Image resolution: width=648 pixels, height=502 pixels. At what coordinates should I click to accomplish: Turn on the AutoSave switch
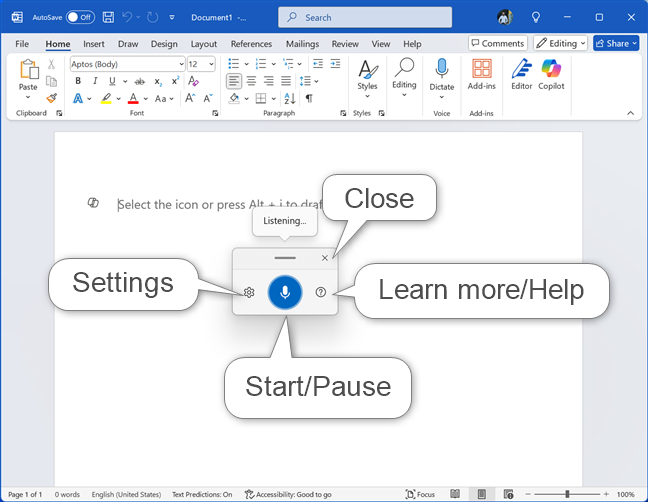(x=80, y=17)
